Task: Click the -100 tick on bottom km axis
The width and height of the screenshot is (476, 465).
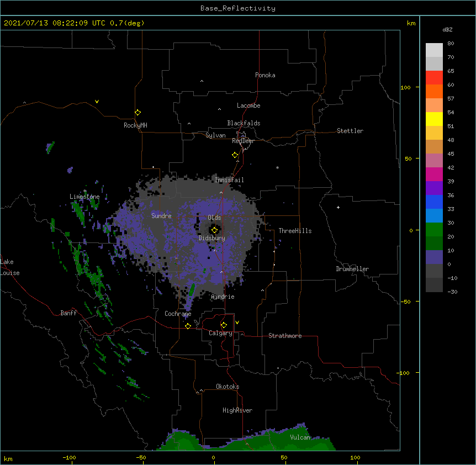Action: (69, 458)
